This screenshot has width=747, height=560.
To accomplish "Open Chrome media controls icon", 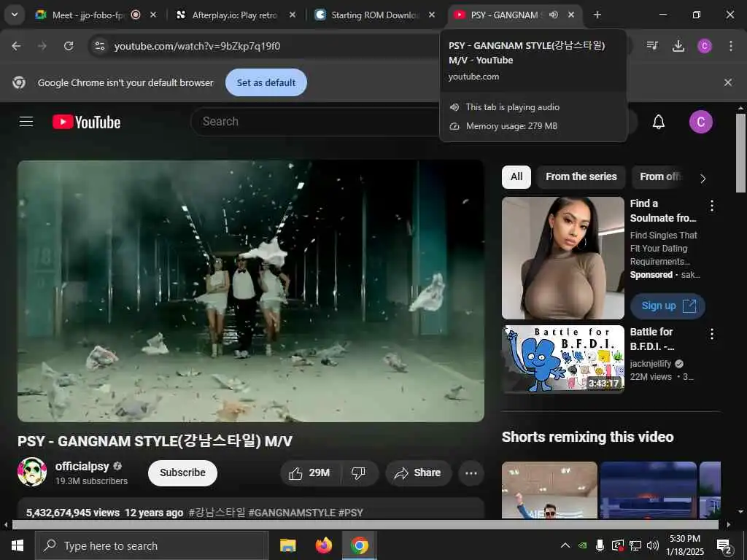I will click(x=652, y=46).
